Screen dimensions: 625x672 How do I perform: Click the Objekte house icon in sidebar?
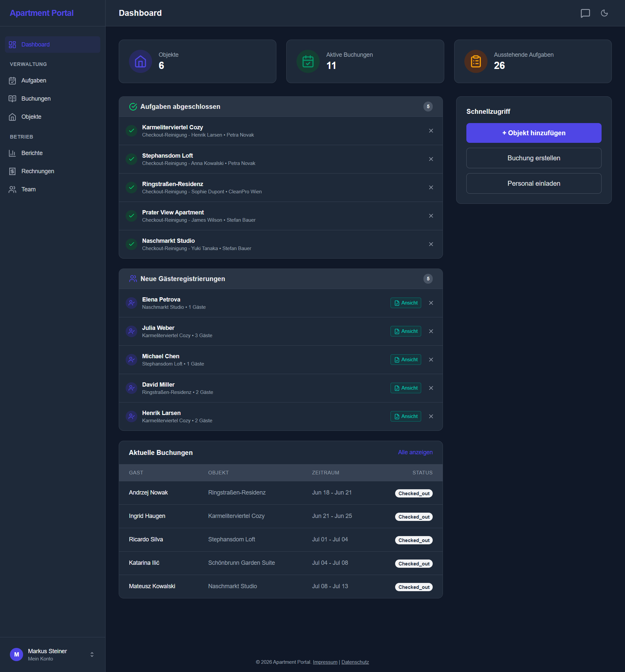[13, 117]
